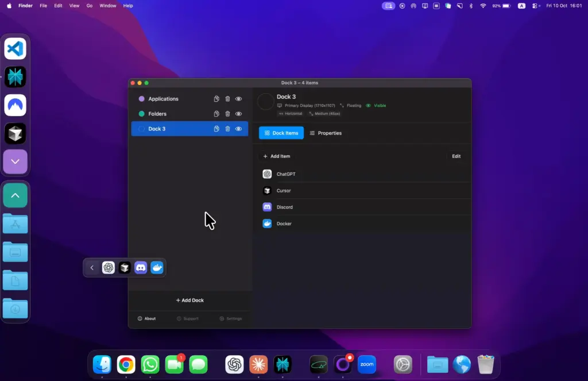Viewport: 588px width, 381px height.
Task: Select the Discord row in dock items
Action: tap(362, 207)
